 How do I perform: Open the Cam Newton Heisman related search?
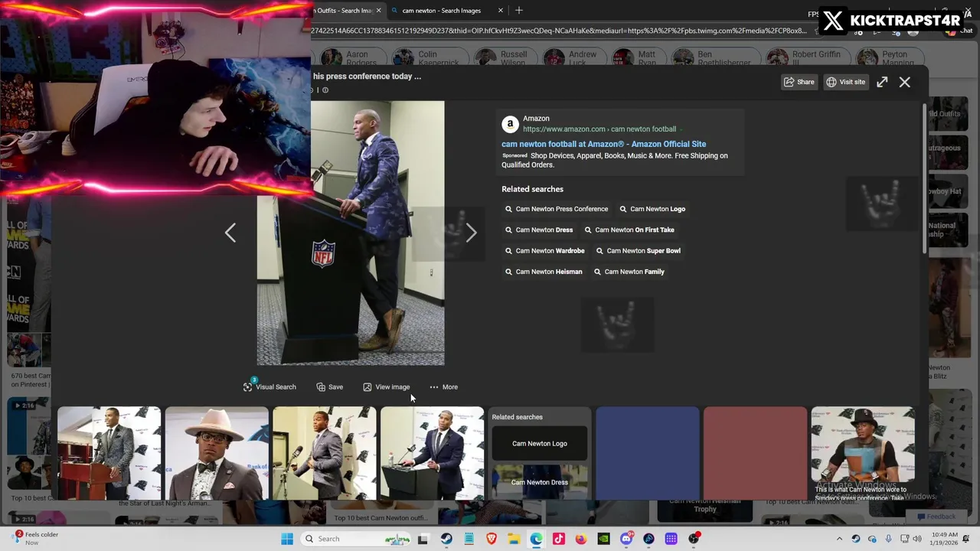tap(544, 272)
